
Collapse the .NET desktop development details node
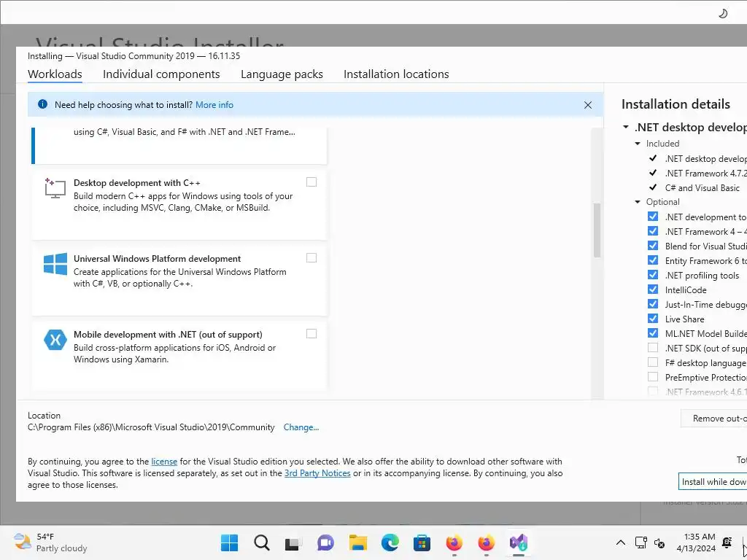626,127
